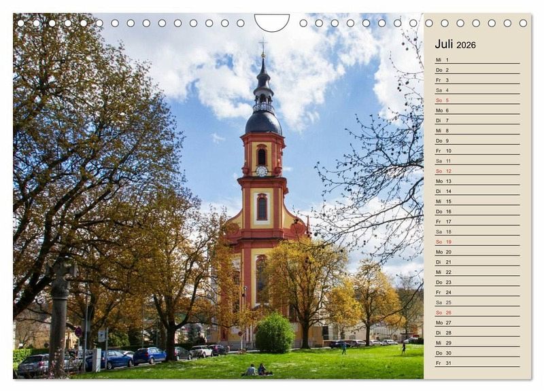Image resolution: width=544 pixels, height=392 pixels.
Task: Click the 'Fr 31' last day row
Action: [x=476, y=363]
